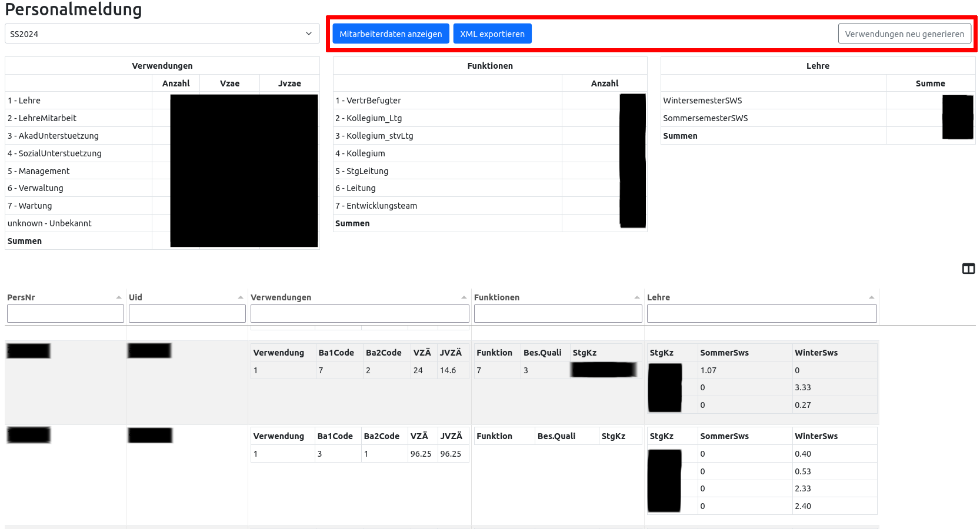980x529 pixels.
Task: Click into the Verwendungen filter box
Action: click(x=359, y=314)
